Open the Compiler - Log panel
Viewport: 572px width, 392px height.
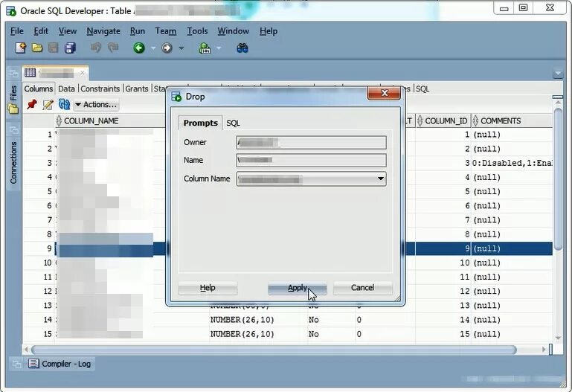click(60, 364)
